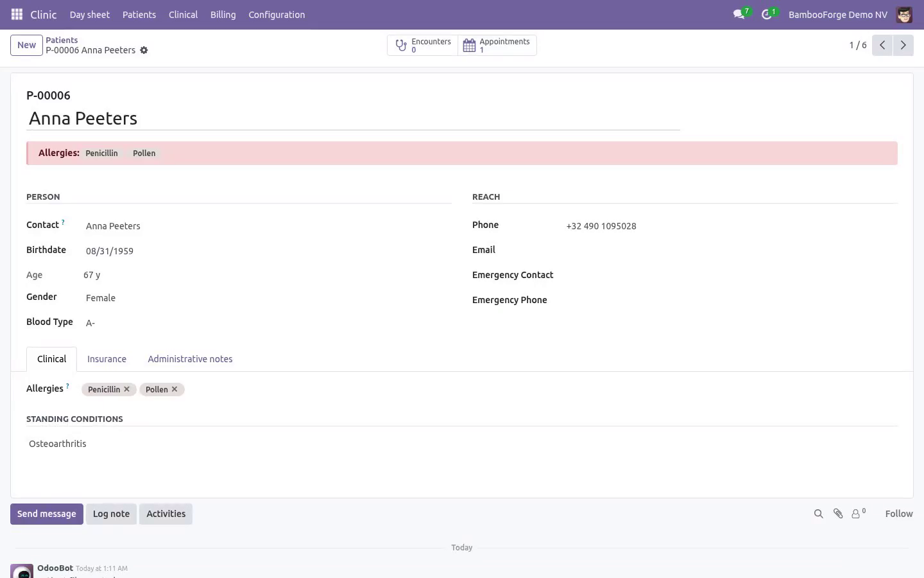Image resolution: width=924 pixels, height=578 pixels.
Task: Click the paperclip attachments icon
Action: (x=838, y=514)
